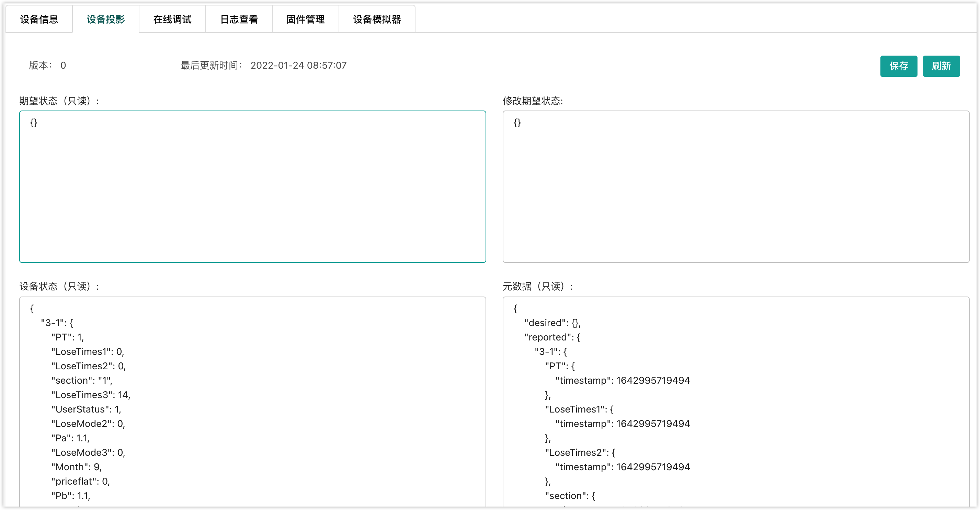
Task: Select the timestamp 2022-01-24 08:57:07
Action: [298, 66]
